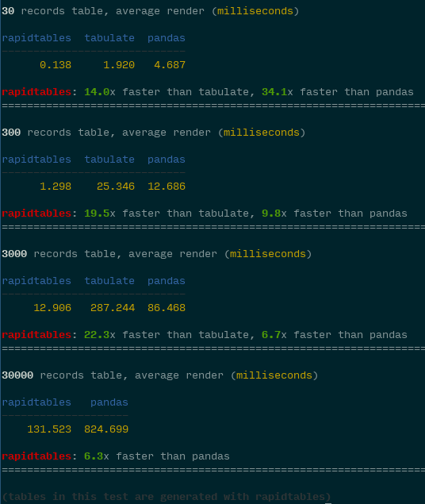Click the '30000' heading number
Viewport: 425px width, 504px height.
point(17,375)
